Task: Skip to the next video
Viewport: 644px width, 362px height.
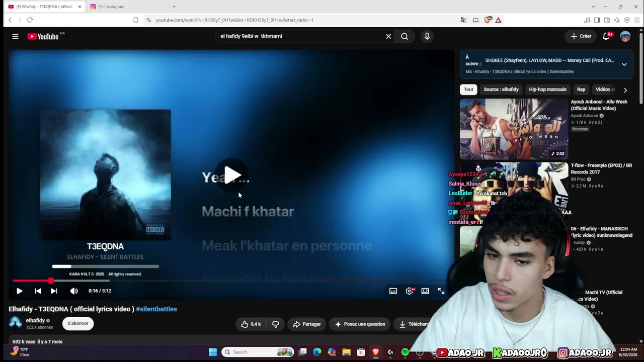Action: coord(54,291)
